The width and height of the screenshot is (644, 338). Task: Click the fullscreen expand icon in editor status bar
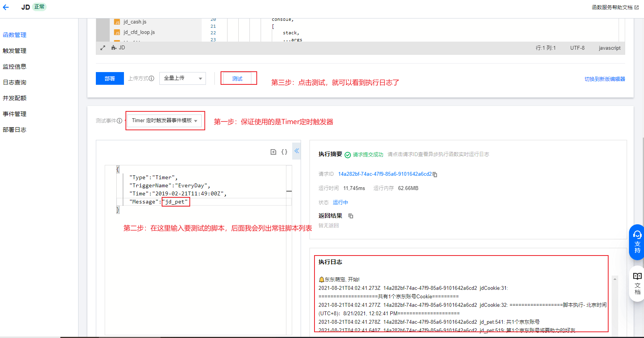103,48
